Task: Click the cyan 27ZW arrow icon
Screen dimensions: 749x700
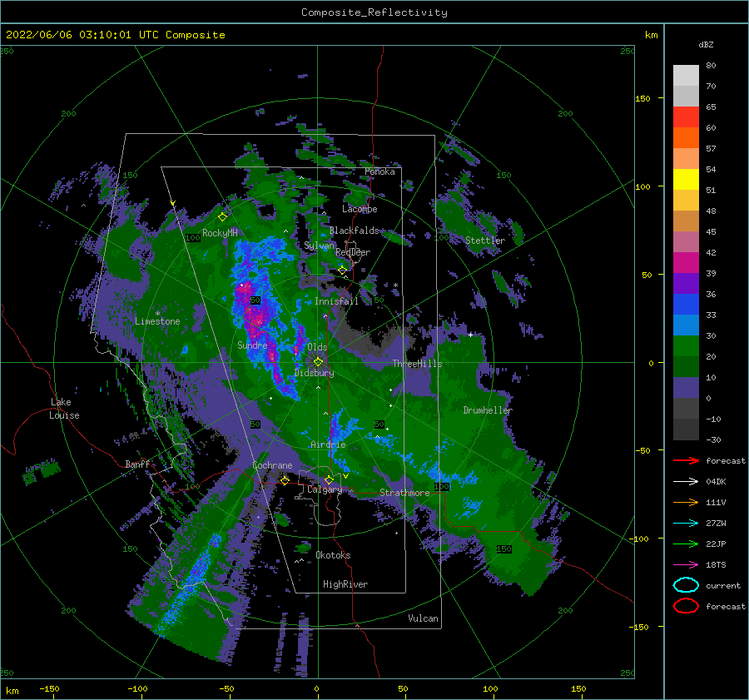Action: click(x=686, y=524)
